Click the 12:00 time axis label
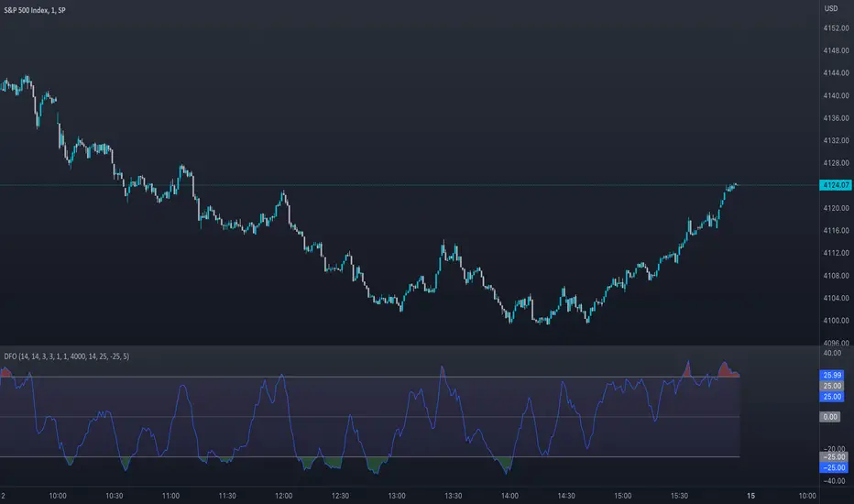 [283, 495]
